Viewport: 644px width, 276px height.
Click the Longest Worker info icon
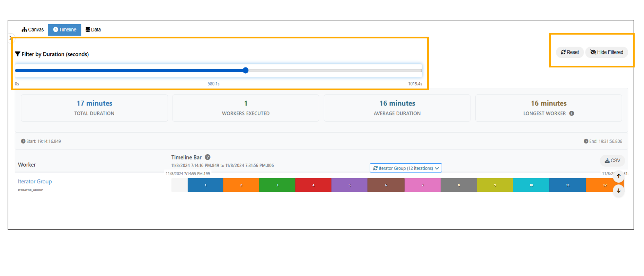[572, 113]
